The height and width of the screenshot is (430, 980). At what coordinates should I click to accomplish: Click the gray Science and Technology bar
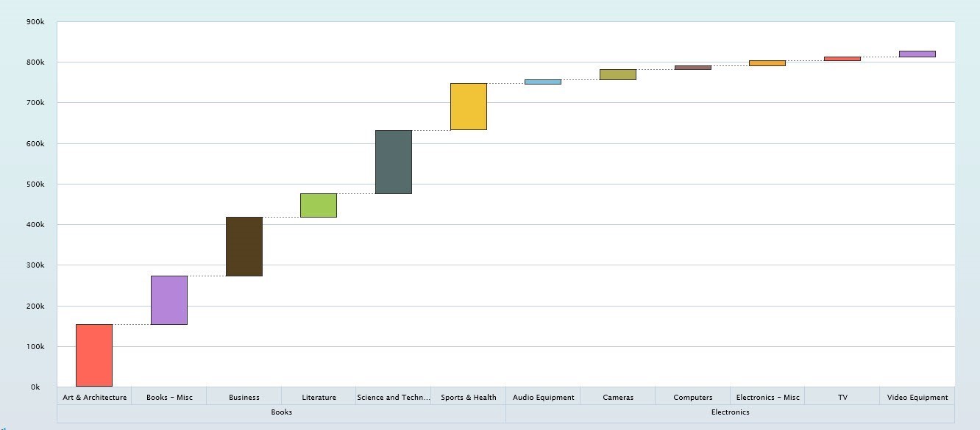tap(394, 162)
